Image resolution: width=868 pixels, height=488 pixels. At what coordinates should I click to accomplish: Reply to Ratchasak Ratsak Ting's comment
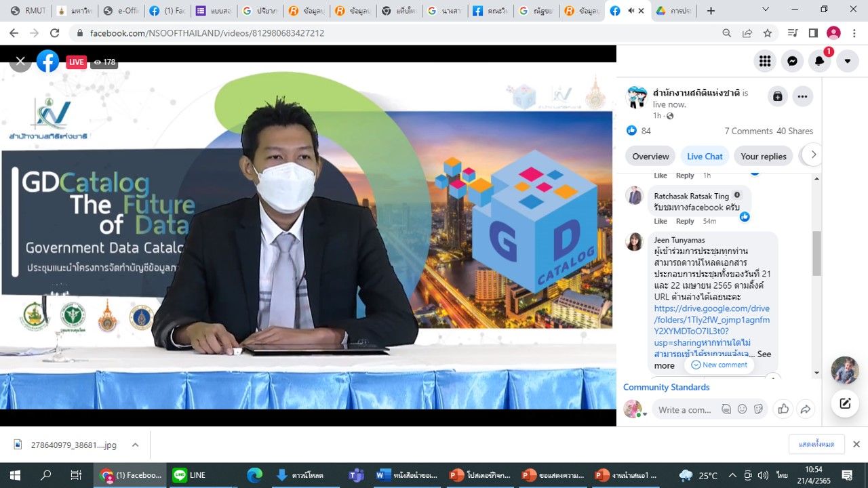pos(685,221)
